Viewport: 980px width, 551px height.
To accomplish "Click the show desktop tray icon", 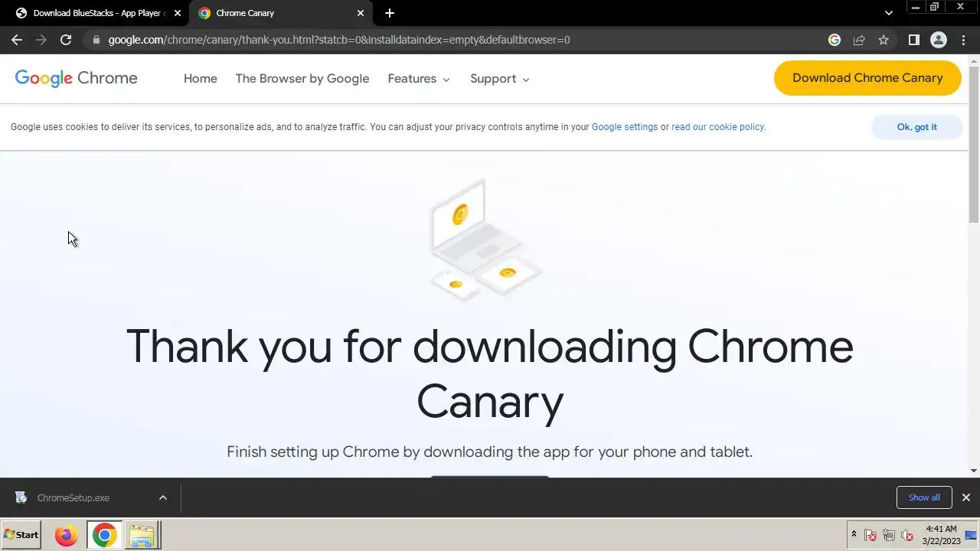I will [971, 535].
